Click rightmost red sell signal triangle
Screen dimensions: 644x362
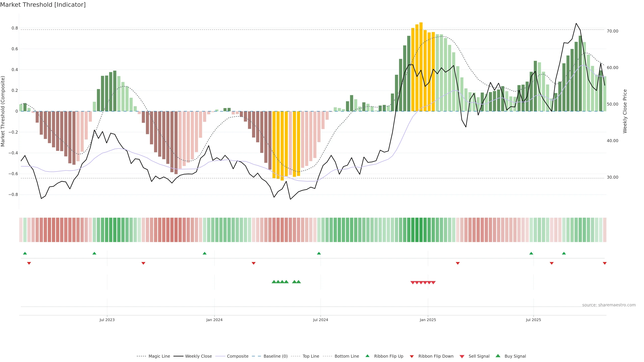tap(433, 283)
